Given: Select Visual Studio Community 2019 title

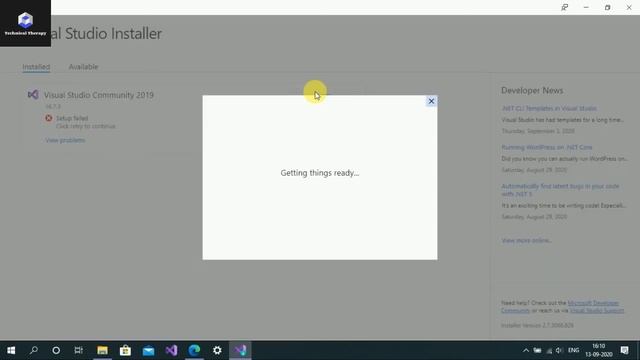Looking at the screenshot, I should click(99, 95).
